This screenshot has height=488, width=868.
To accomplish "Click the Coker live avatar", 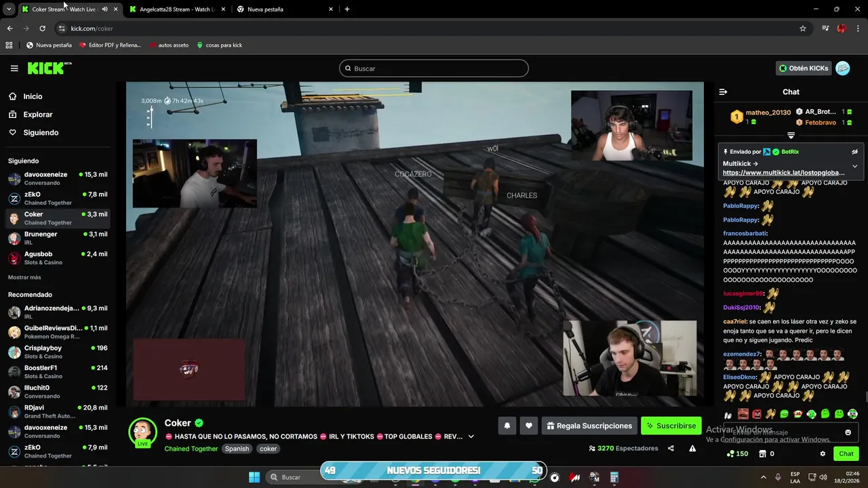I will 142,432.
